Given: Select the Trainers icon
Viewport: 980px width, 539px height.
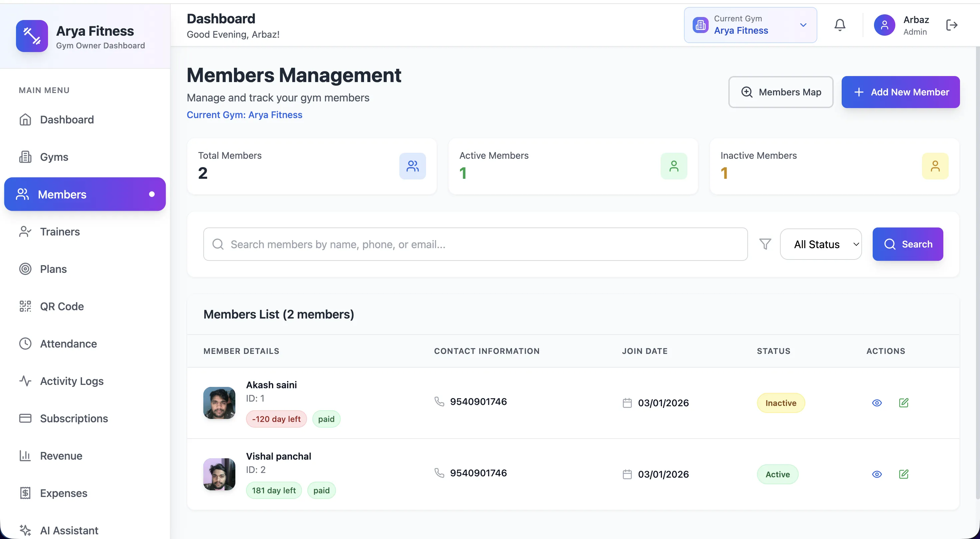Looking at the screenshot, I should pyautogui.click(x=25, y=231).
